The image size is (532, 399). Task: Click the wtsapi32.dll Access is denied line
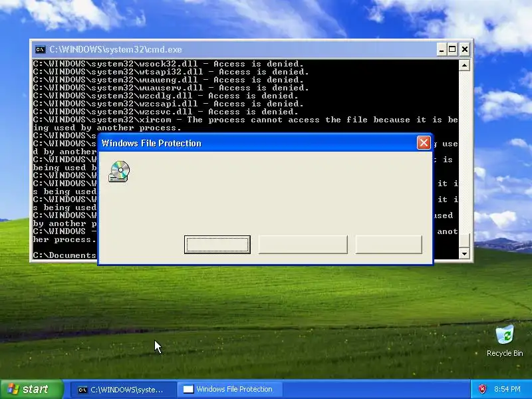[171, 72]
